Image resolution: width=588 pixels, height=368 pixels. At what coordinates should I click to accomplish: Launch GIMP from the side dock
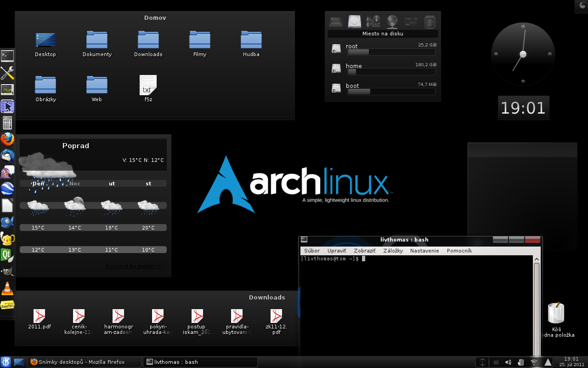coord(7,272)
